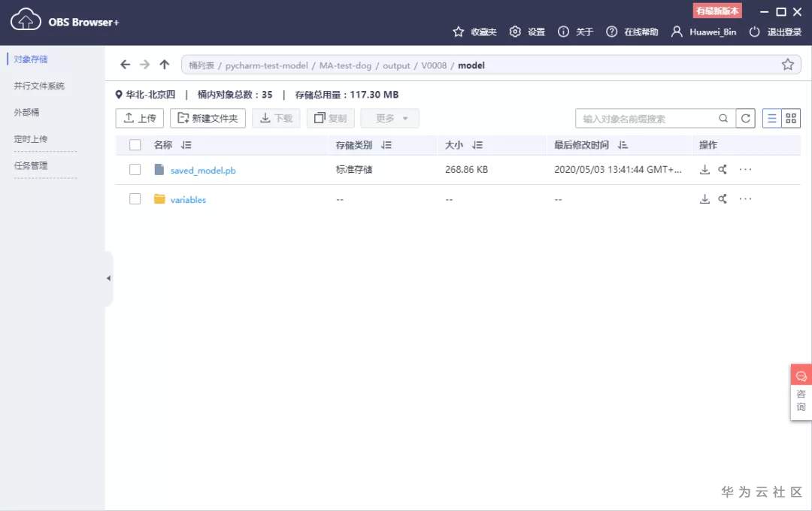Open the saved_model.pb file link
Viewport: 812px width, 511px height.
203,171
